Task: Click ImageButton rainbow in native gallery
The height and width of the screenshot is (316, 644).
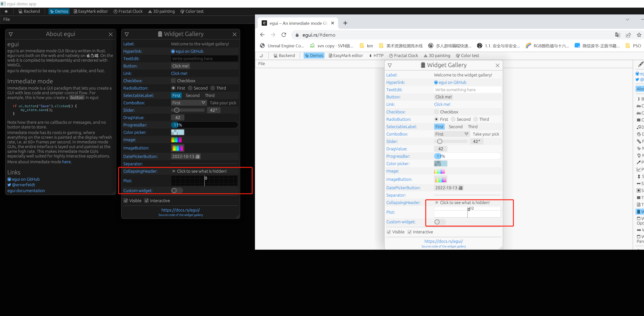Action: pyautogui.click(x=178, y=148)
